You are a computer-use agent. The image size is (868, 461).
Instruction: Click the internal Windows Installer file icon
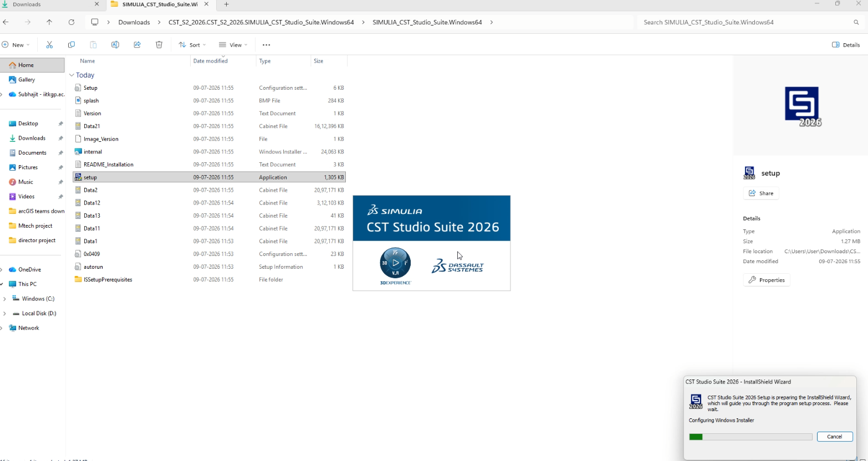coord(78,152)
